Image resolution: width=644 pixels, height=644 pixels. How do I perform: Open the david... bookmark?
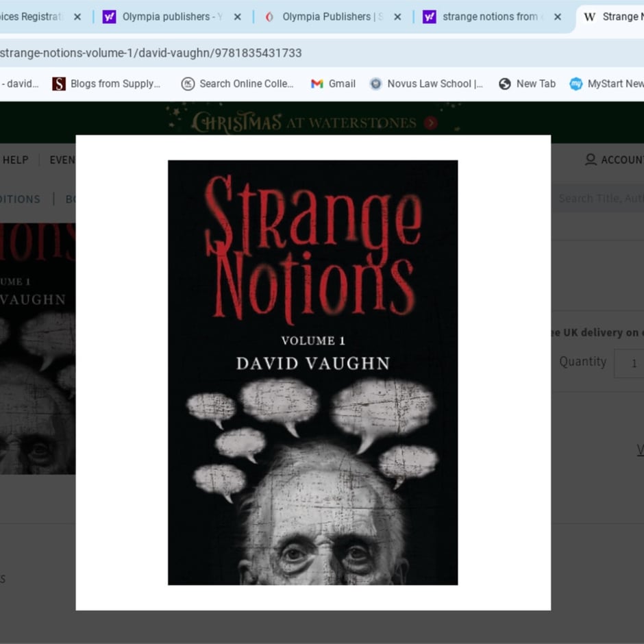click(x=20, y=84)
